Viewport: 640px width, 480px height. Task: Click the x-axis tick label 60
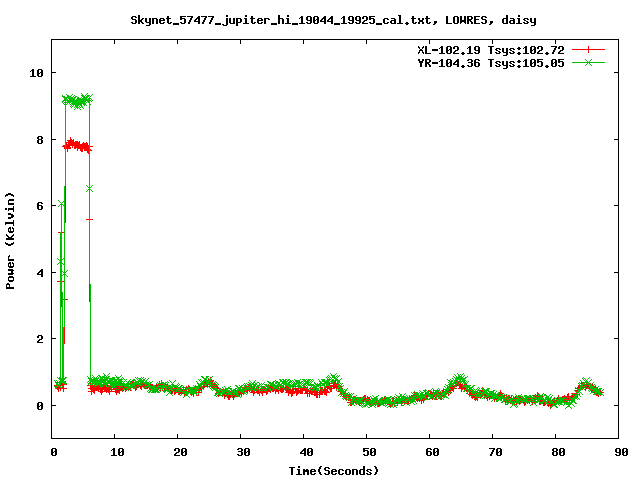tap(432, 452)
